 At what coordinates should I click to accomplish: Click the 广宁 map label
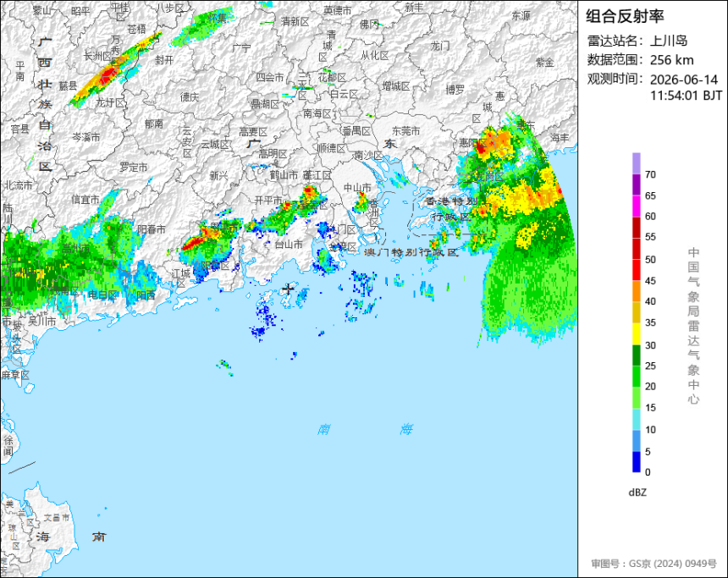click(241, 48)
